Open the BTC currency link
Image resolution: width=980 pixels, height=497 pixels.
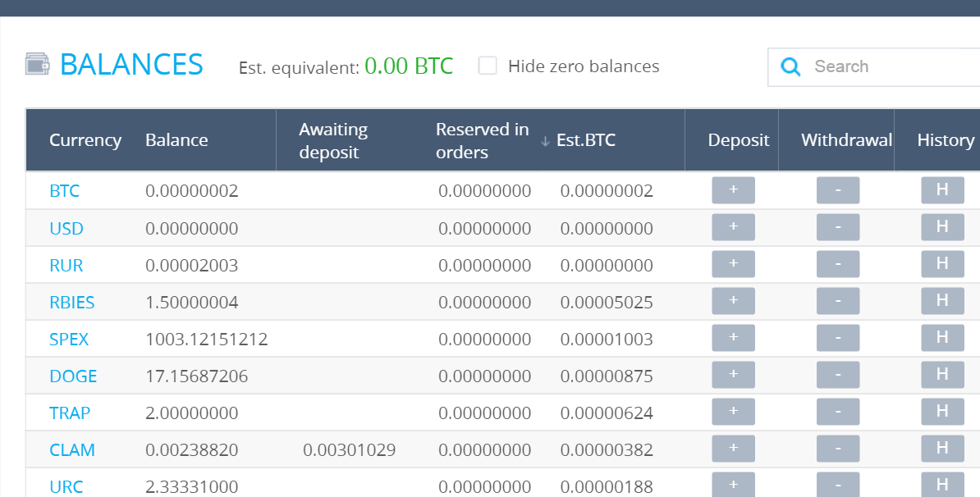tap(65, 191)
